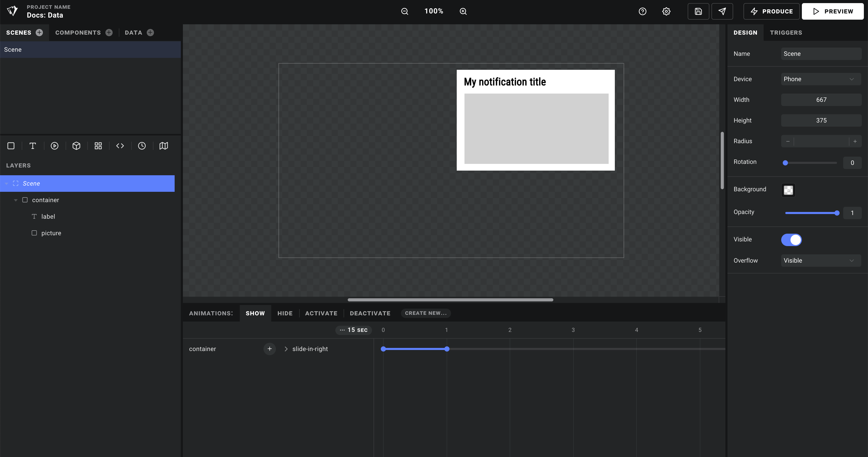This screenshot has height=457, width=868.
Task: Click the Preview button
Action: pyautogui.click(x=833, y=11)
